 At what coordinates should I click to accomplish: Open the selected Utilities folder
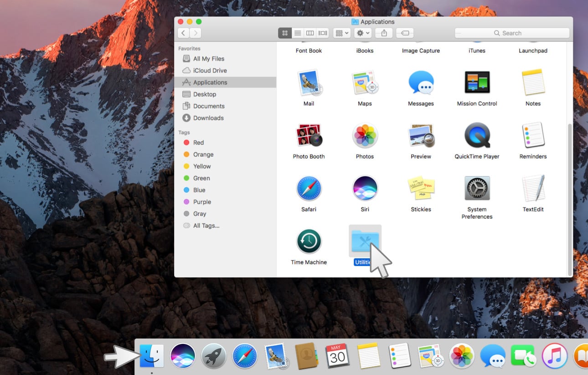click(x=365, y=241)
